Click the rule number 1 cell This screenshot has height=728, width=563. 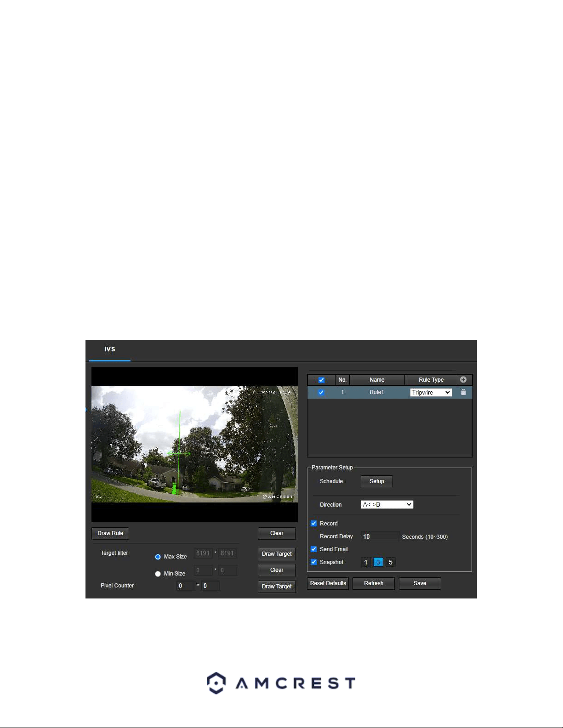[x=342, y=392]
